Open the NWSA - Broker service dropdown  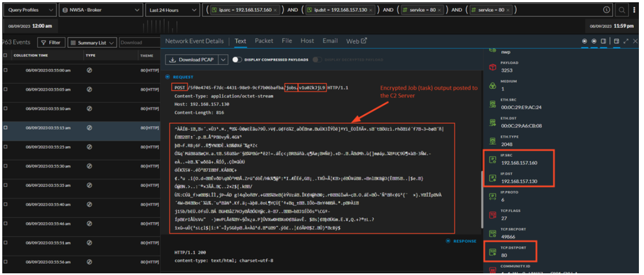click(x=100, y=10)
